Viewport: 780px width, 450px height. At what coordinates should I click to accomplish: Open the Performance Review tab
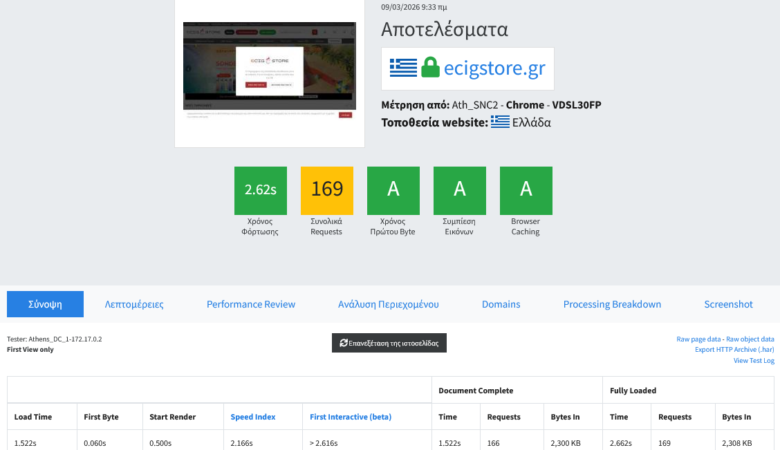pyautogui.click(x=251, y=304)
